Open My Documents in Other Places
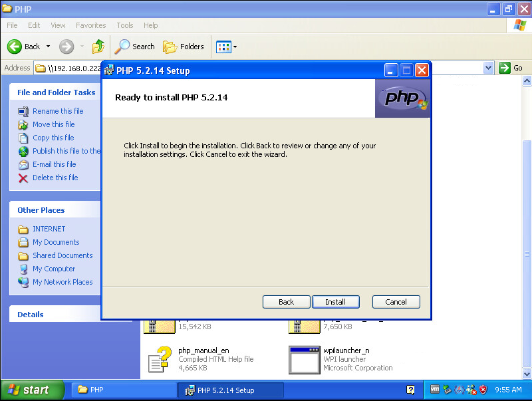 click(x=56, y=242)
